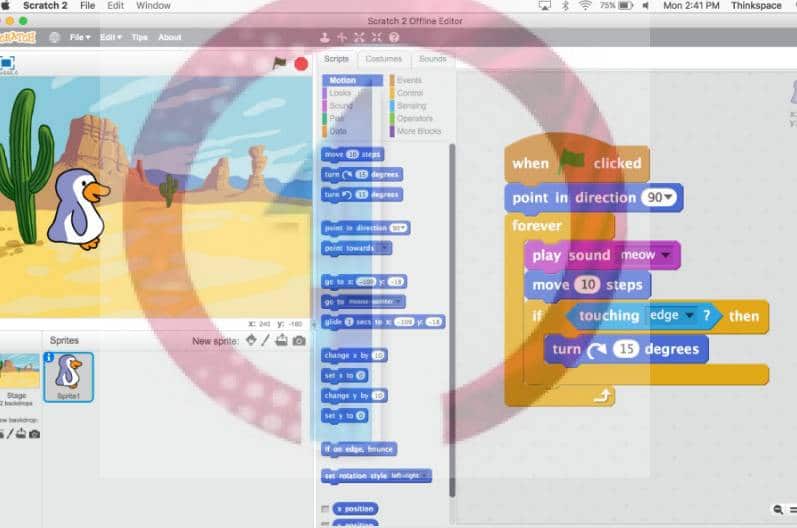
Task: Select the Looks block category
Action: 342,93
